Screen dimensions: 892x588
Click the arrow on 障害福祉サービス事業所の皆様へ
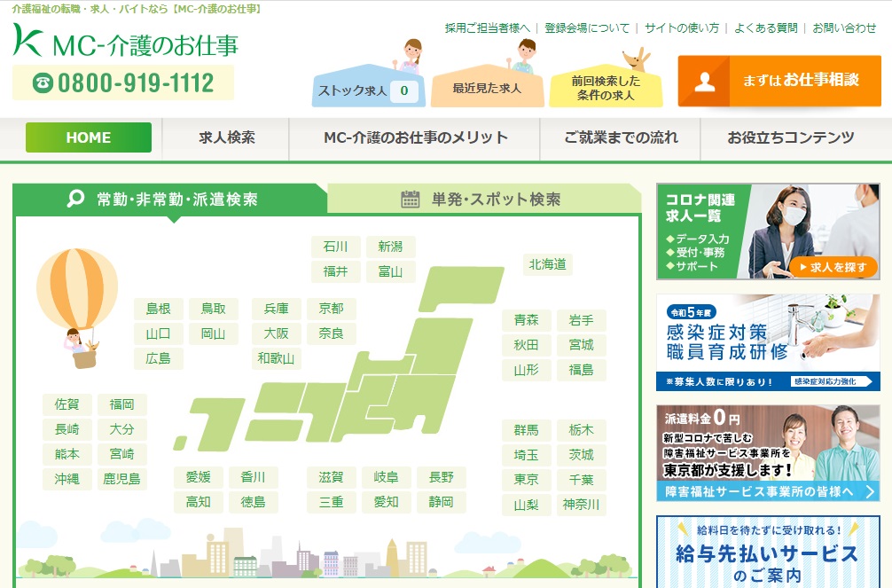tap(870, 491)
